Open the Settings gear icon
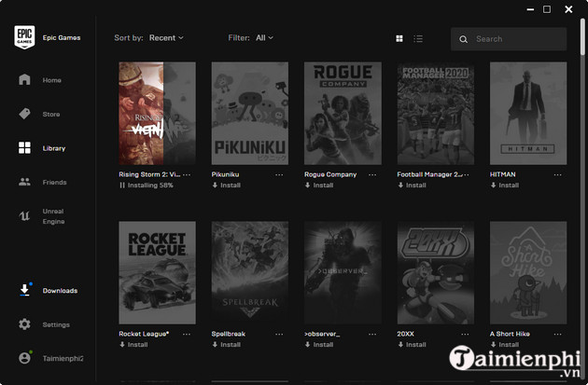This screenshot has height=385, width=588. (x=24, y=324)
